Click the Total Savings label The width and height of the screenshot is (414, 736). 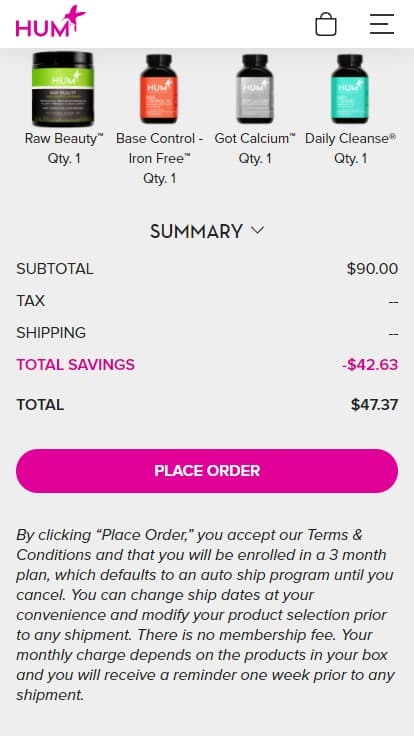76,365
